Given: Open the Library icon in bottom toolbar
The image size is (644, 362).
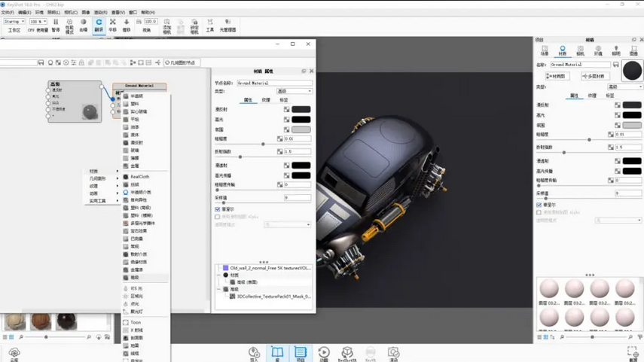Looking at the screenshot, I should 277,353.
